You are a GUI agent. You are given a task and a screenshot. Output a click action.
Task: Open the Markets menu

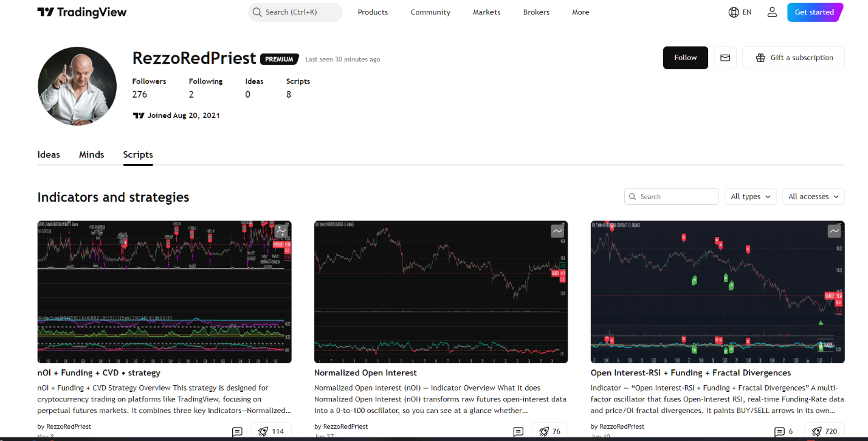pos(487,12)
